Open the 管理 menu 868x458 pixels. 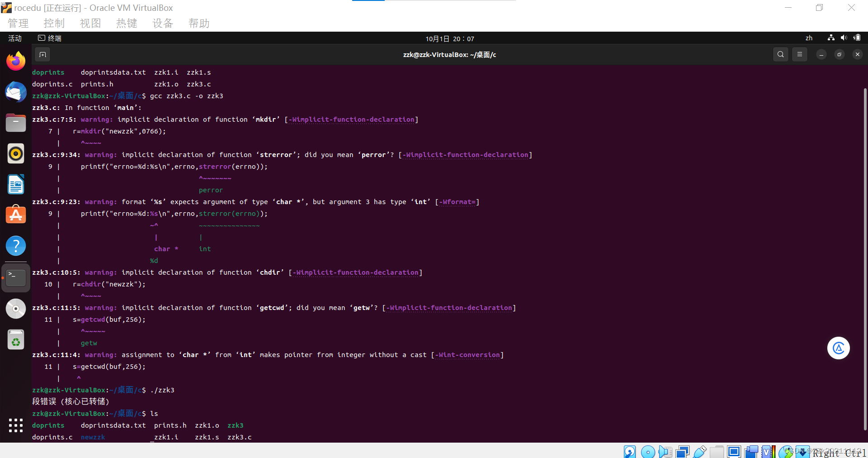click(18, 23)
